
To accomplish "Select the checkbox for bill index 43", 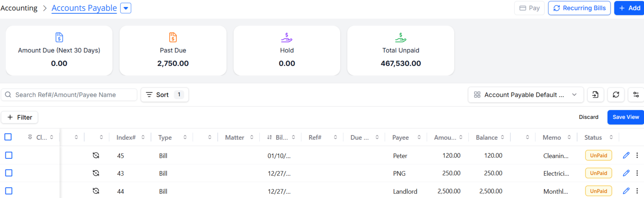I will [9, 173].
